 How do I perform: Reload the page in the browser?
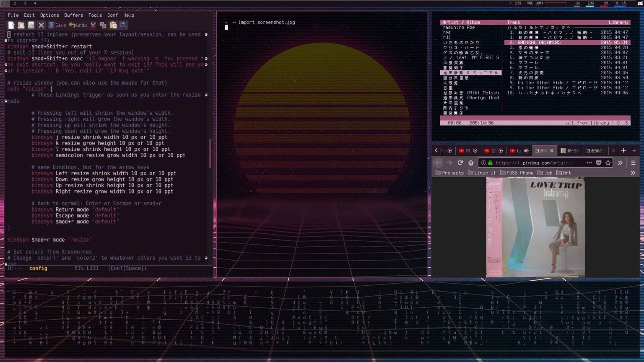[x=460, y=163]
